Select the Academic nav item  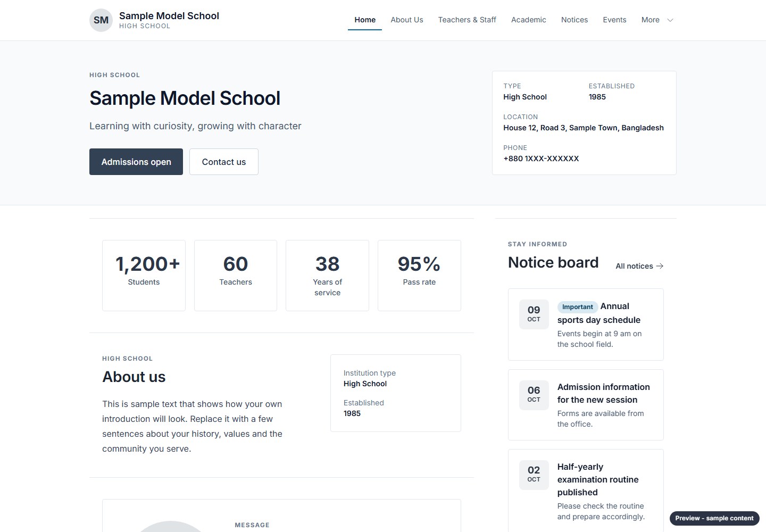pyautogui.click(x=529, y=20)
